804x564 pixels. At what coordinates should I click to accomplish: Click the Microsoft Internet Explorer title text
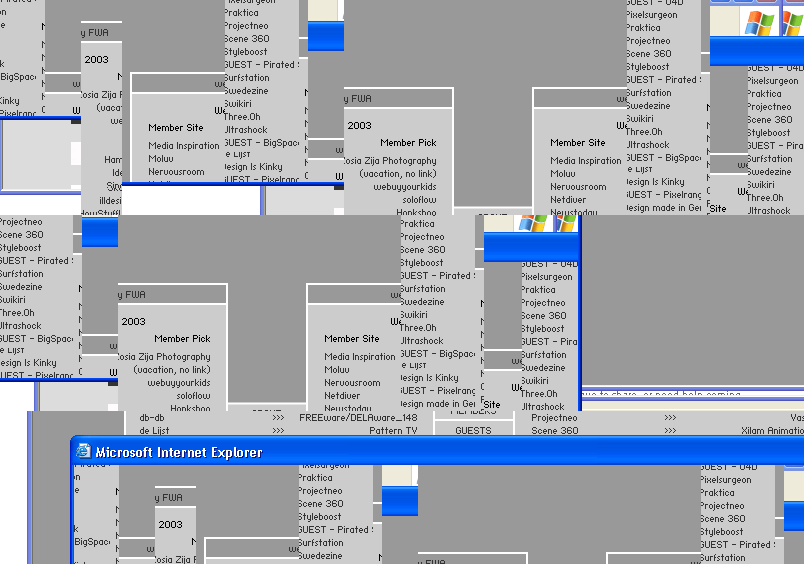click(179, 452)
